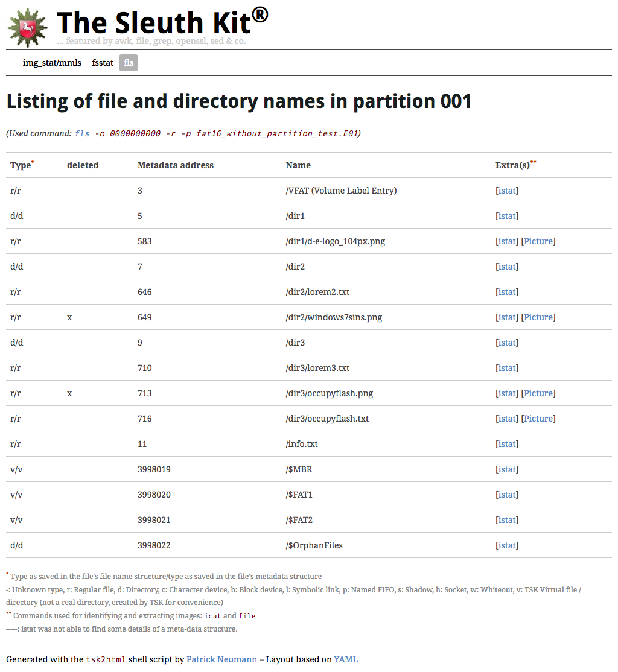Select the active fls tab
Image resolution: width=618 pixels, height=672 pixels.
[128, 63]
